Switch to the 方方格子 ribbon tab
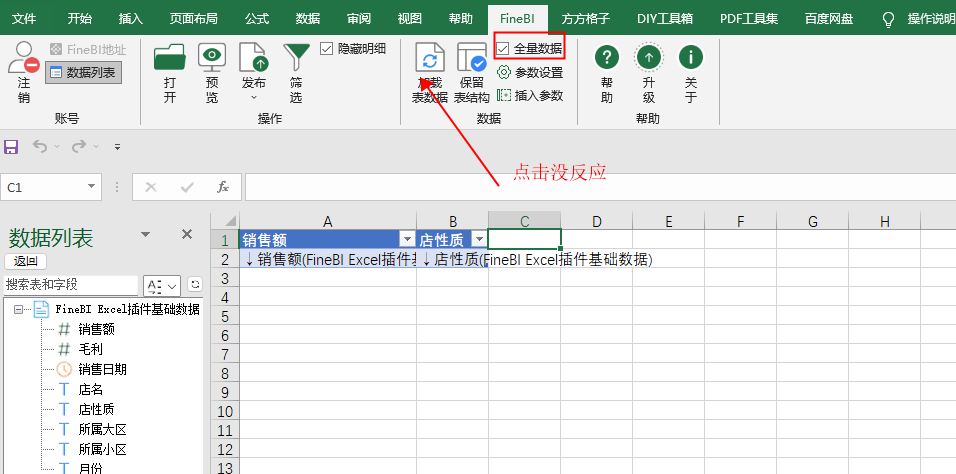This screenshot has width=956, height=474. coord(585,18)
